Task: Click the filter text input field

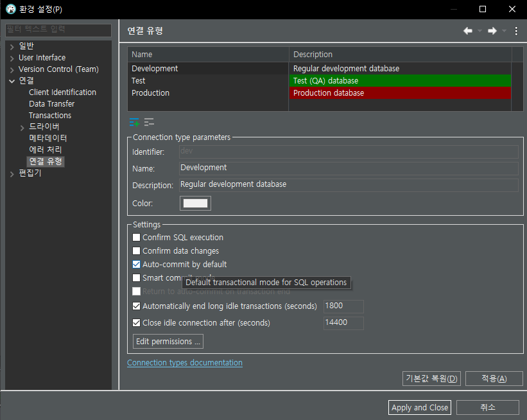Action: 58,30
